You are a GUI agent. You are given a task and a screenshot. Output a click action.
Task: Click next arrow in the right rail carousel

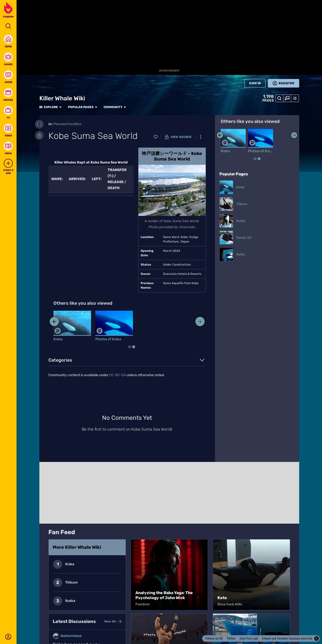point(294,135)
